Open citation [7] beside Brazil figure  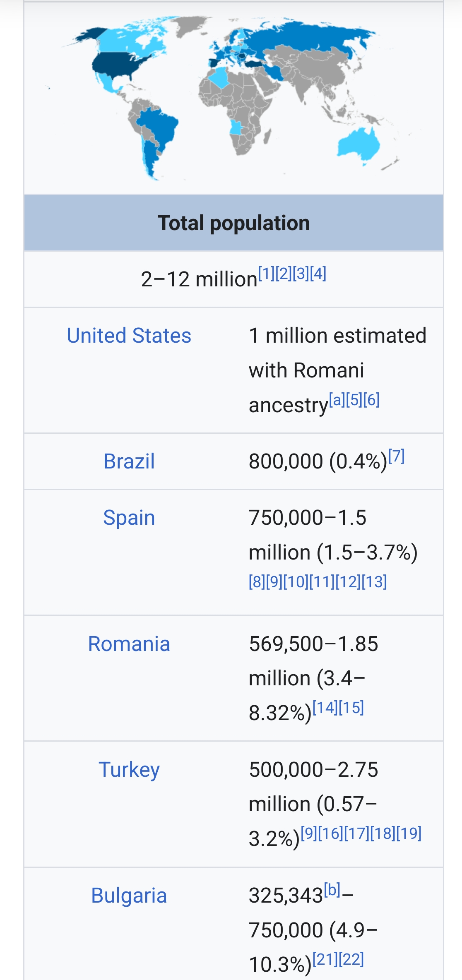396,456
